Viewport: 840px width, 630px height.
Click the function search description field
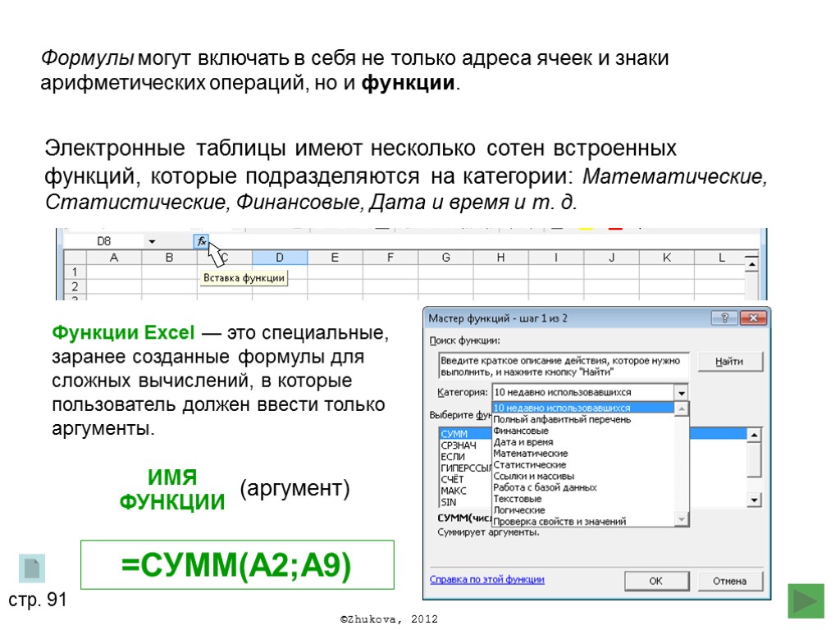tap(564, 367)
